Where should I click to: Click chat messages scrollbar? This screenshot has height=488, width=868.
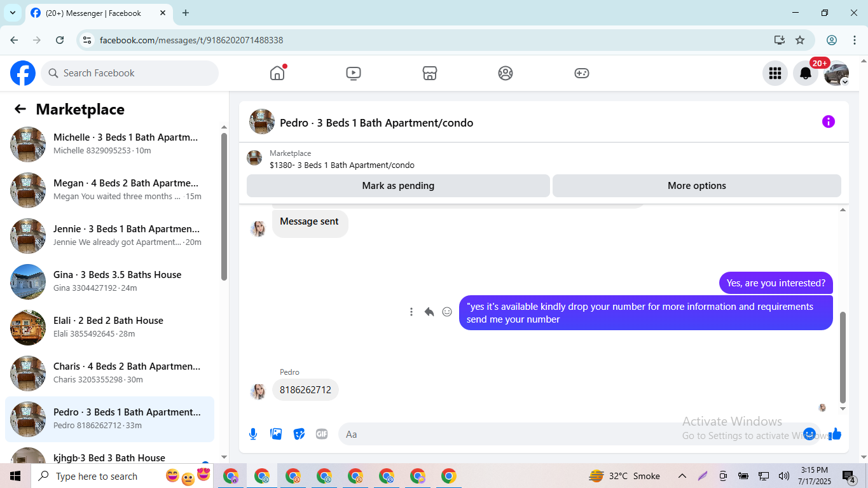pos(843,356)
